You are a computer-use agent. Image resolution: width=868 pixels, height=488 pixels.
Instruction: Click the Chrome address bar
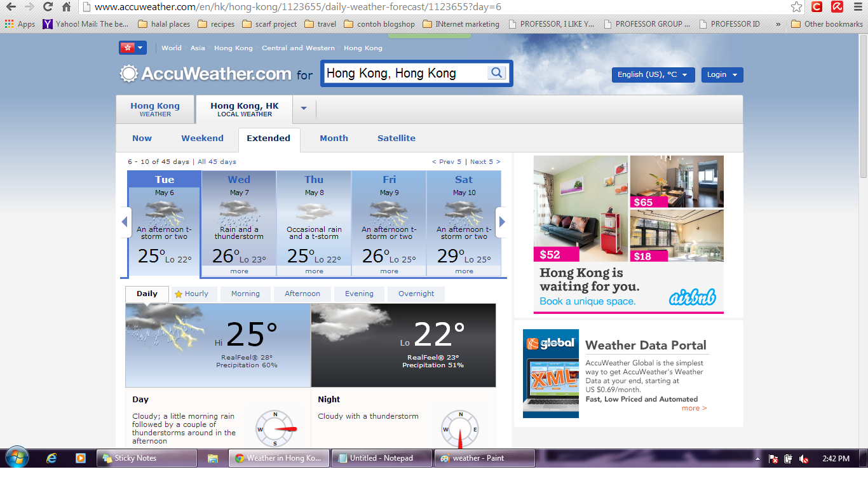434,7
